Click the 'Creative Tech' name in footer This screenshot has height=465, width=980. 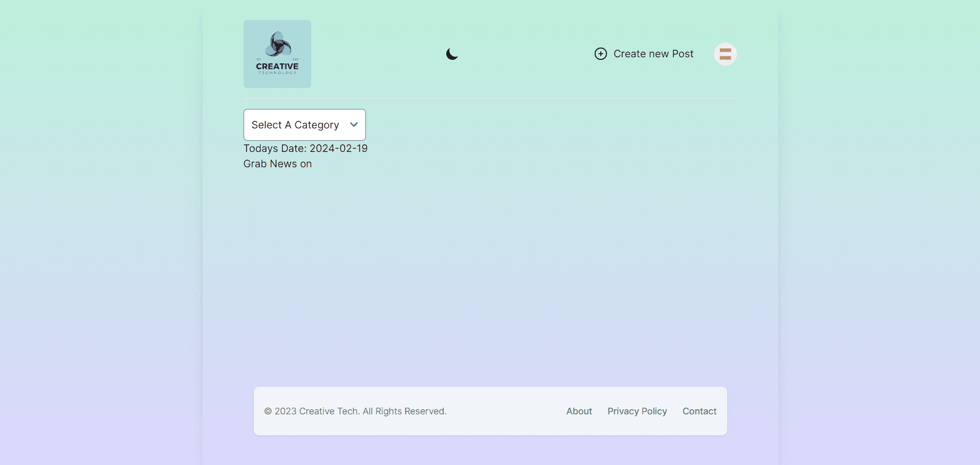pos(329,411)
